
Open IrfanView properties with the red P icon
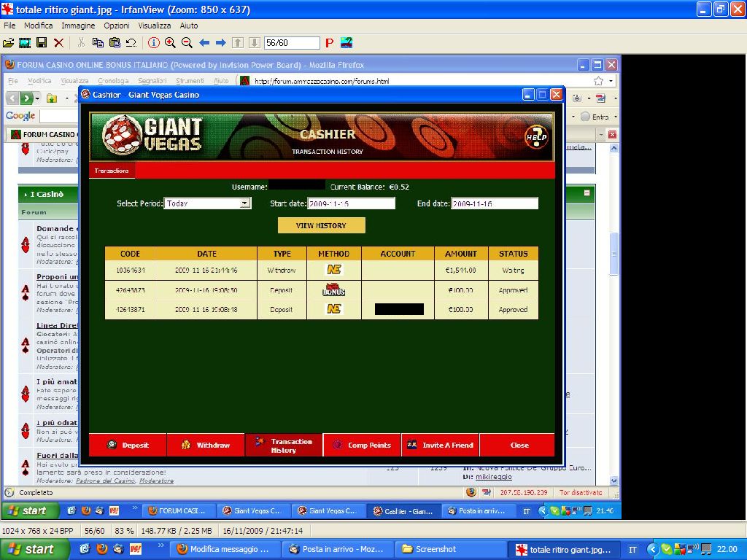click(x=329, y=43)
